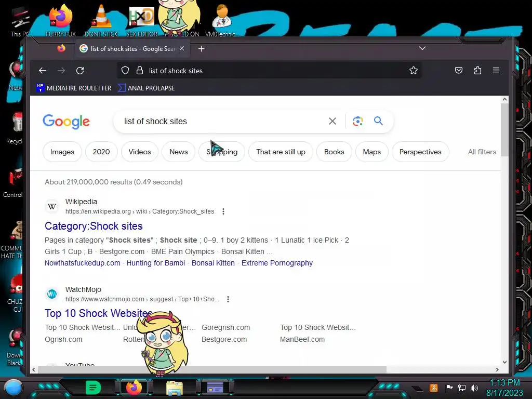Open the Firefox hamburger menu
The height and width of the screenshot is (399, 532).
496,70
